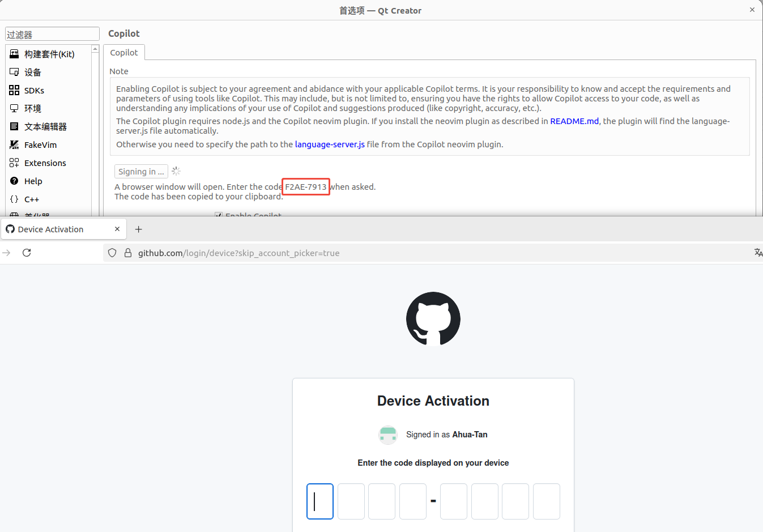Switch to the Copilot tab

pos(124,52)
